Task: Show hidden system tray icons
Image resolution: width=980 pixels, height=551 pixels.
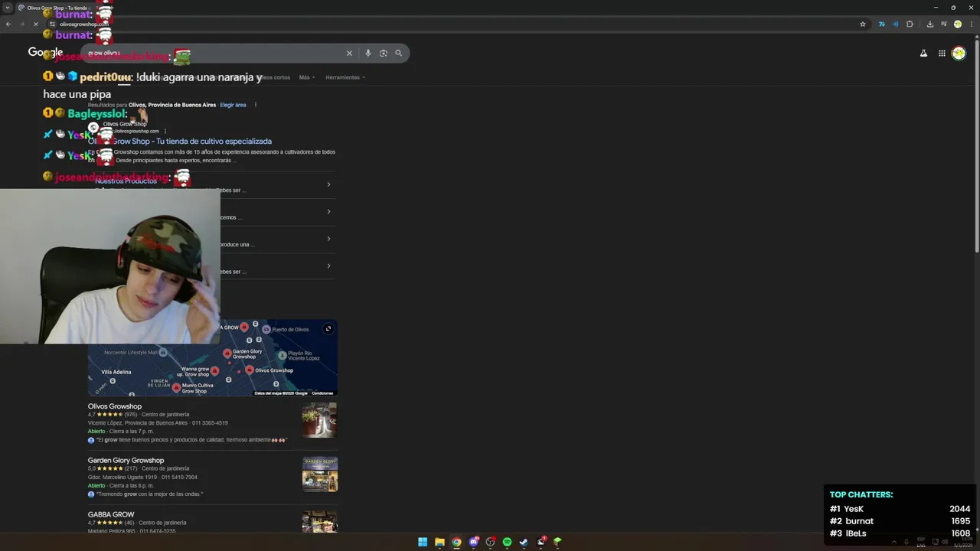Action: click(893, 542)
